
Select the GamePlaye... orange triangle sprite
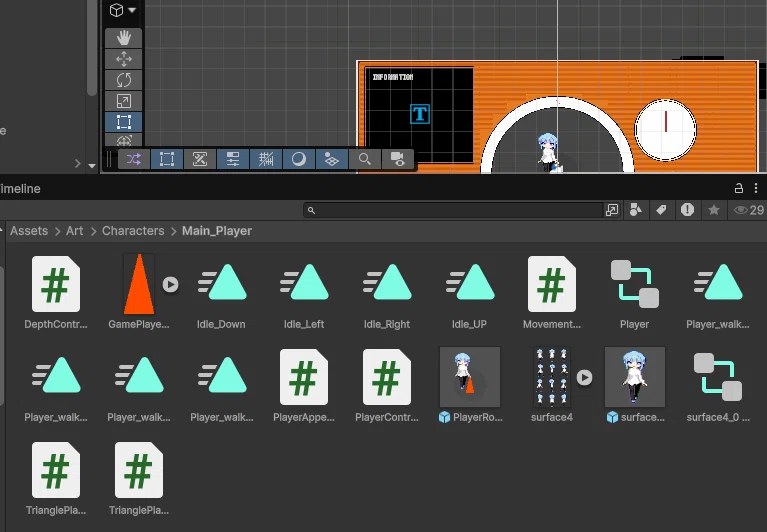coord(139,284)
